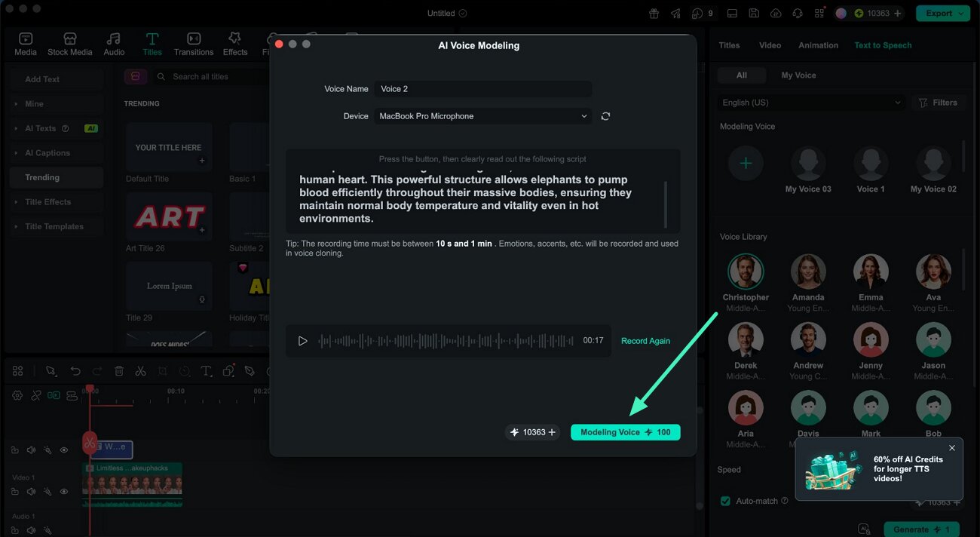This screenshot has height=537, width=980.
Task: Open the Media tab in the toolbar
Action: click(x=25, y=44)
